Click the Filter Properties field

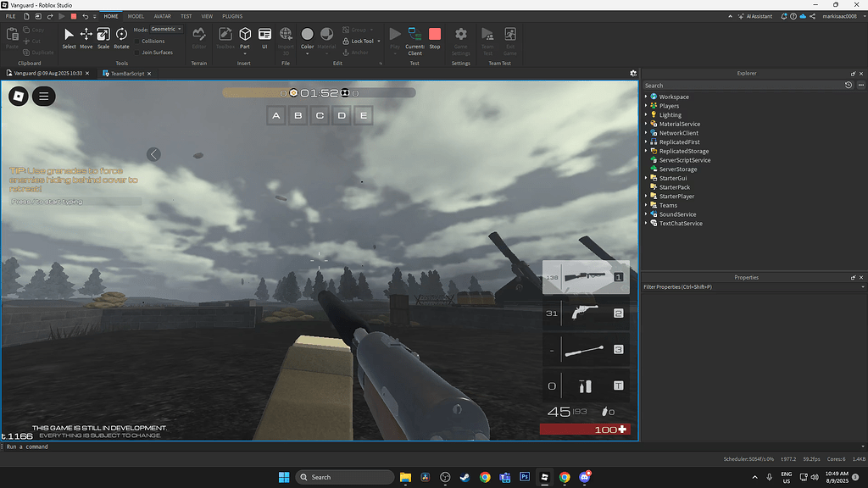click(750, 286)
